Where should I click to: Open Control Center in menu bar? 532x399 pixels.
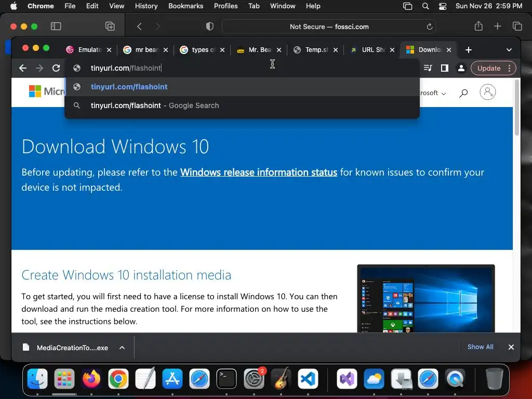tap(443, 6)
